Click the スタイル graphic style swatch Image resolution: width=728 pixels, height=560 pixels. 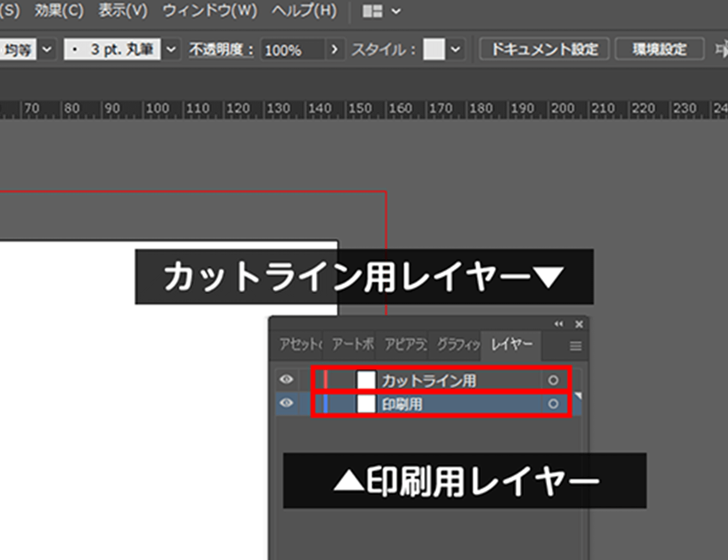(434, 49)
